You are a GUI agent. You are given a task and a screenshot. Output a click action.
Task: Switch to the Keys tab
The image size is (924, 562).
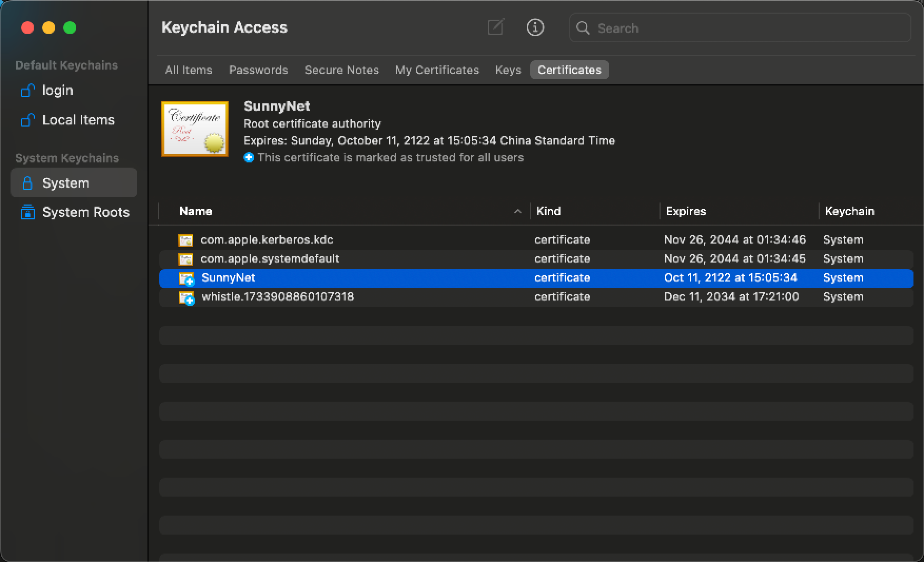pyautogui.click(x=508, y=70)
